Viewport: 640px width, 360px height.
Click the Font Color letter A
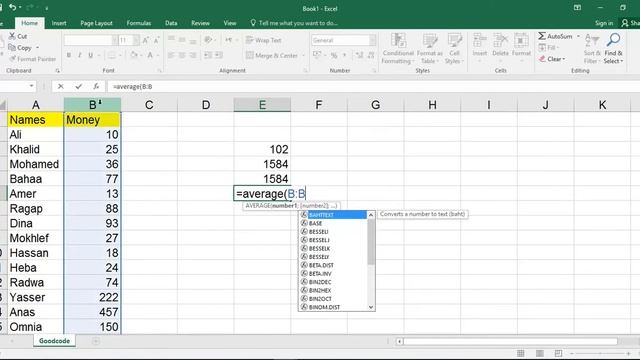pyautogui.click(x=150, y=55)
